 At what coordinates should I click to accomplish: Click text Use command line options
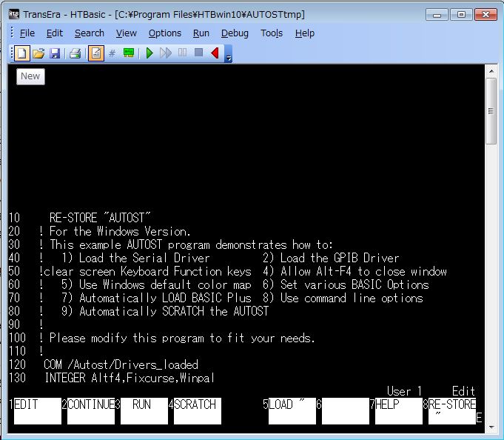coord(352,299)
